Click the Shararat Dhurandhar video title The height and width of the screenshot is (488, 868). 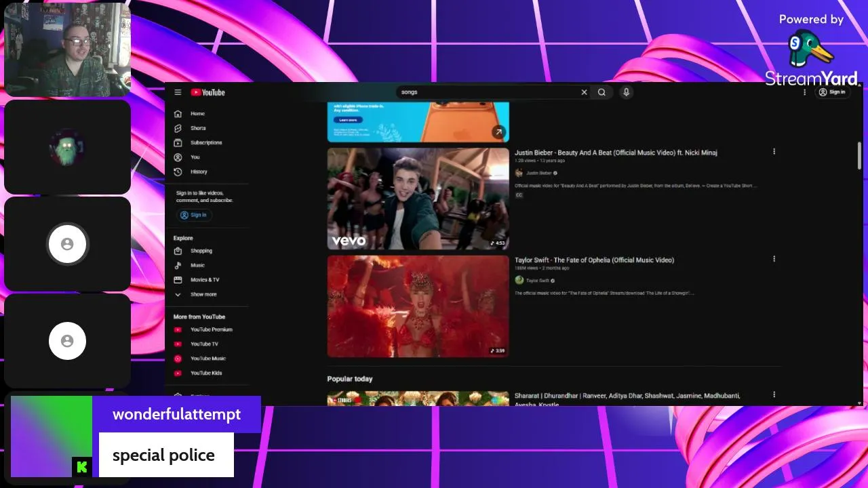click(627, 399)
